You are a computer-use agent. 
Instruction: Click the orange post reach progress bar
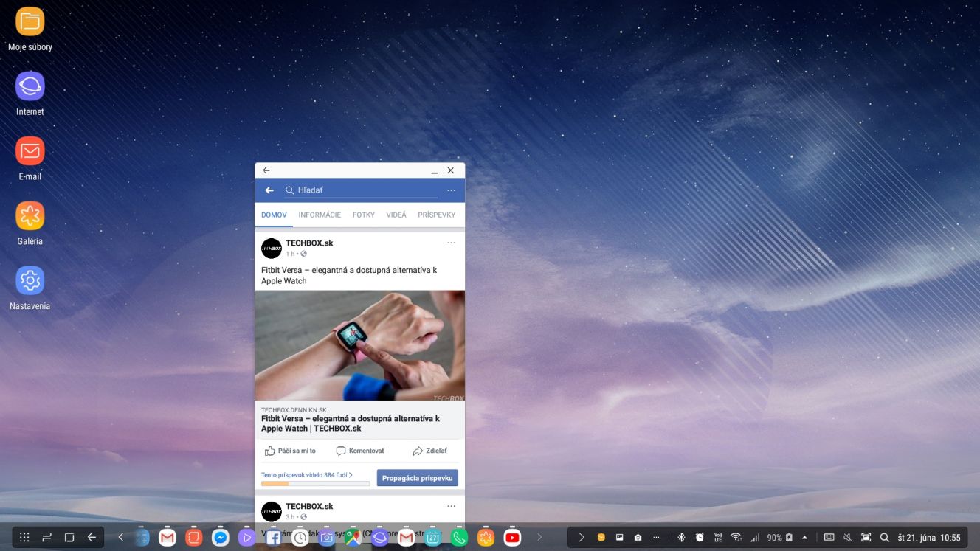315,484
